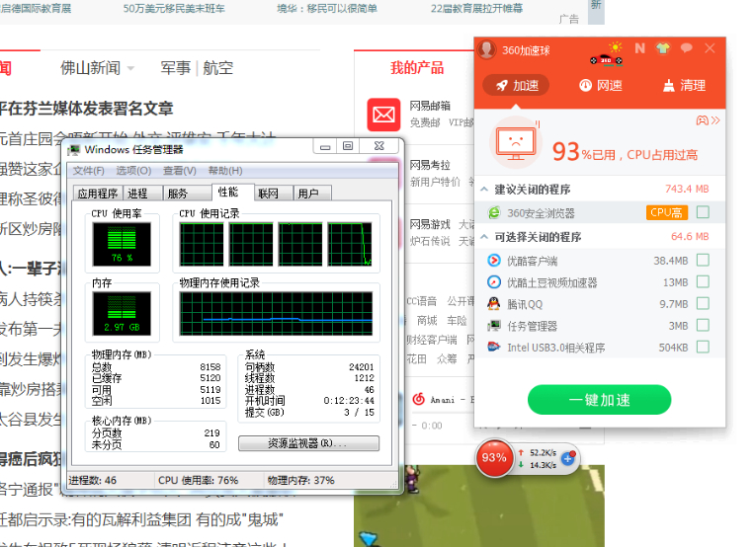Collapse the 建议关闭的程序 section
The height and width of the screenshot is (547, 756).
(x=484, y=190)
